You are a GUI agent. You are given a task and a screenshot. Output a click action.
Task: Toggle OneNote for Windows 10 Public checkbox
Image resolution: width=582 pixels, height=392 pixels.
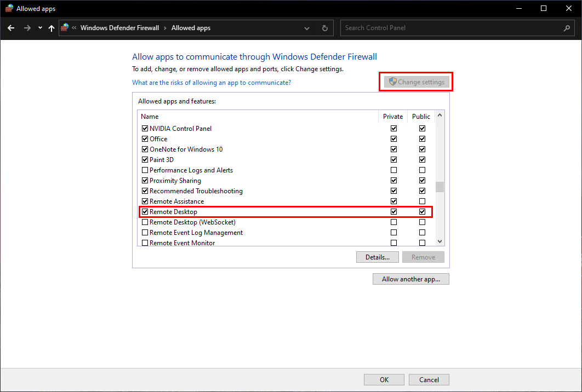[x=422, y=149]
